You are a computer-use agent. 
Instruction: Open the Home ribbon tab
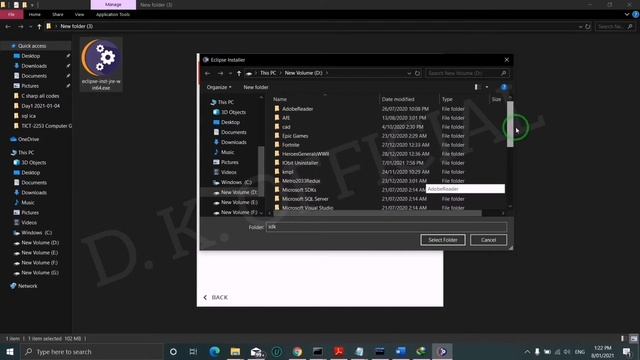click(35, 14)
